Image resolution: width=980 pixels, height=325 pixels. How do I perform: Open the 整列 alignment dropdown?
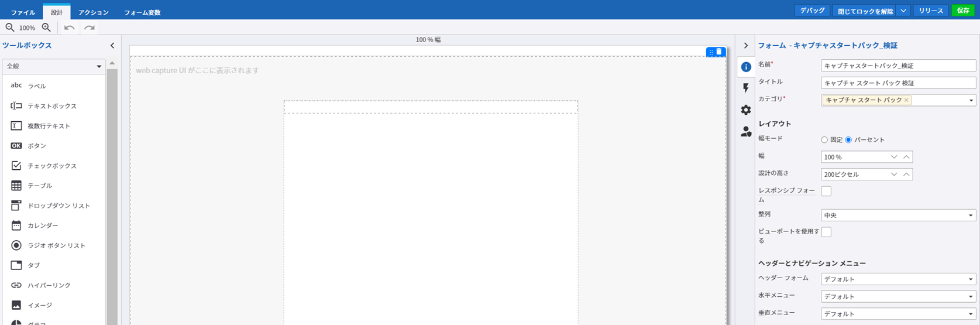[898, 215]
